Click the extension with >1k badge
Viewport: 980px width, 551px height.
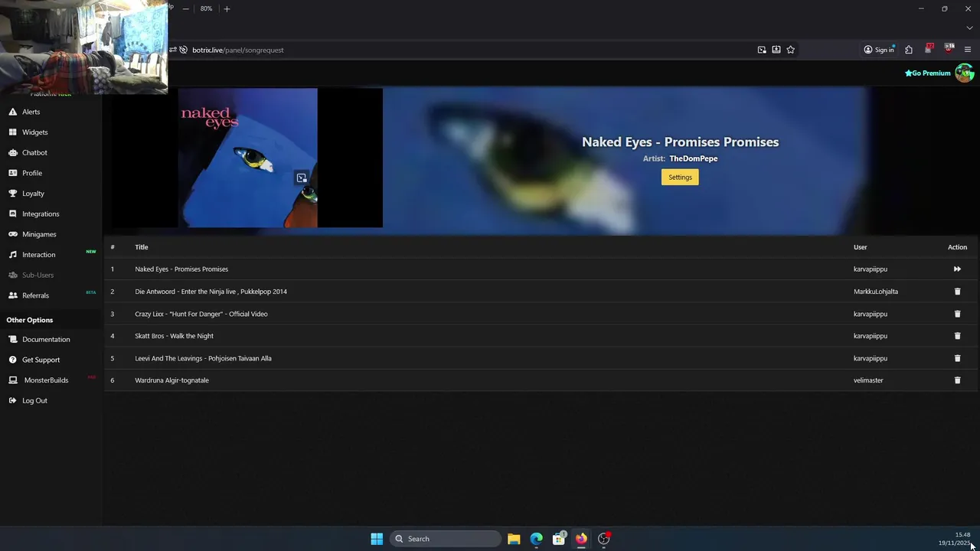[949, 49]
